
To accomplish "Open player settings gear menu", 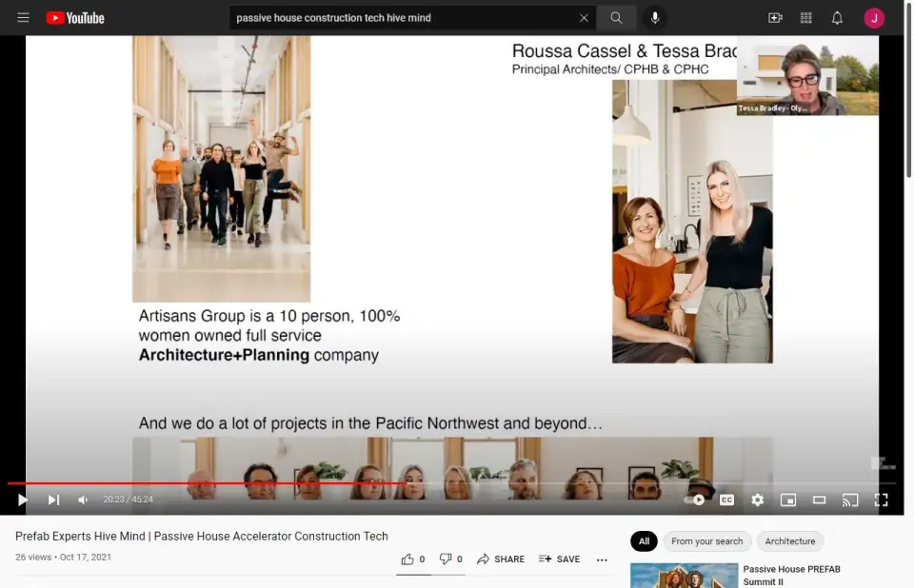I will [758, 500].
